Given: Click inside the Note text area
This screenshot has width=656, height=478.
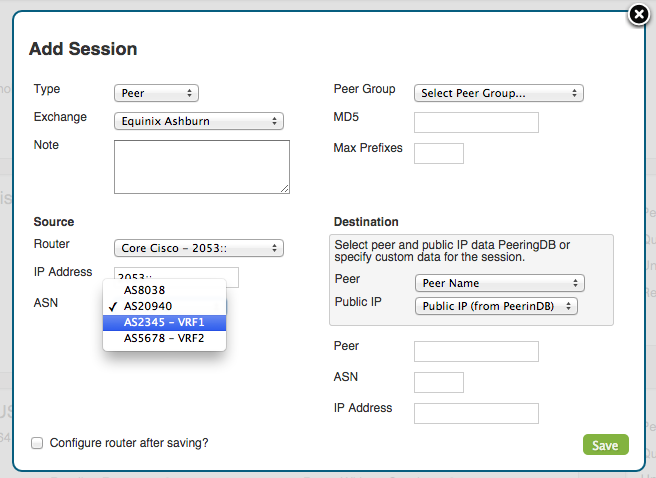Looking at the screenshot, I should pyautogui.click(x=202, y=167).
